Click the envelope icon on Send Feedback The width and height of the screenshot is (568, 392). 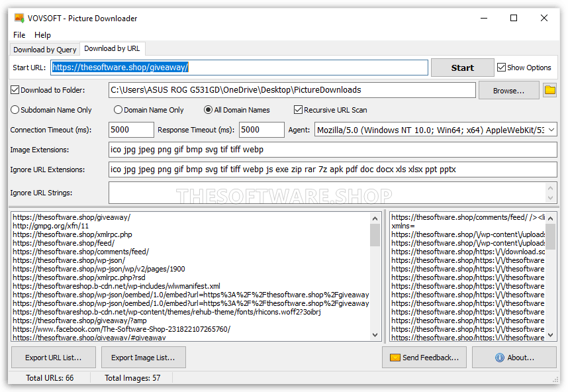point(395,358)
